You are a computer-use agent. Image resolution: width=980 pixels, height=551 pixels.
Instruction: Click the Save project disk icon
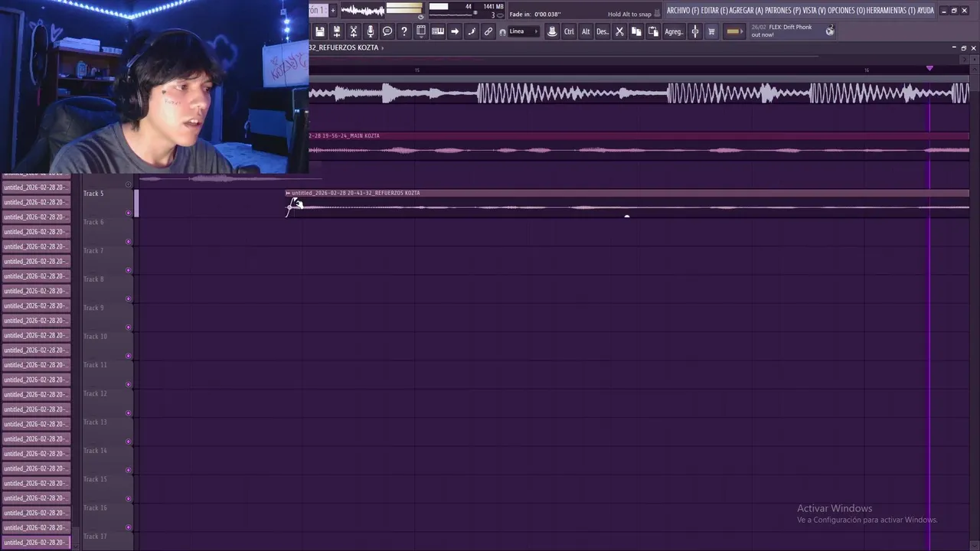(320, 31)
